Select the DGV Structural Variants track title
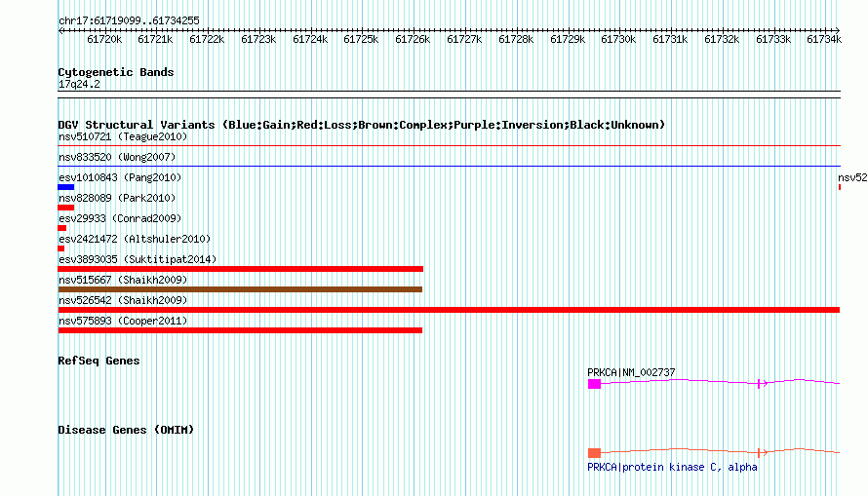 (x=362, y=125)
